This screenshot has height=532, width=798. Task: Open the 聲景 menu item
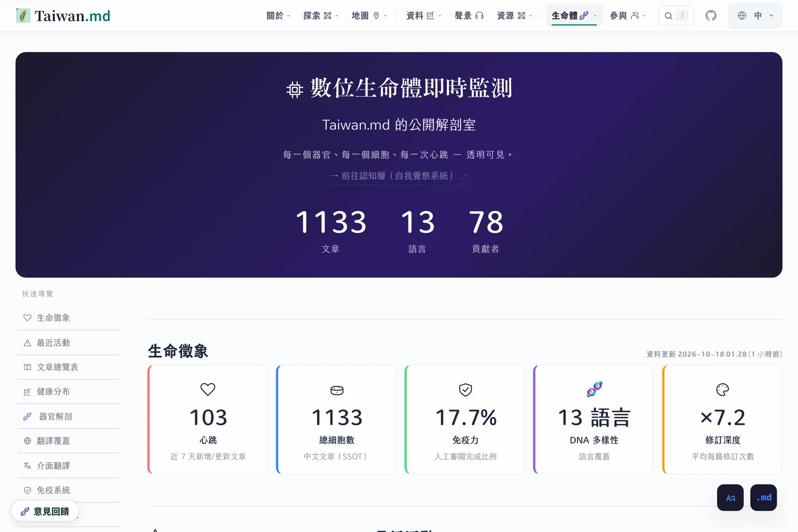469,15
